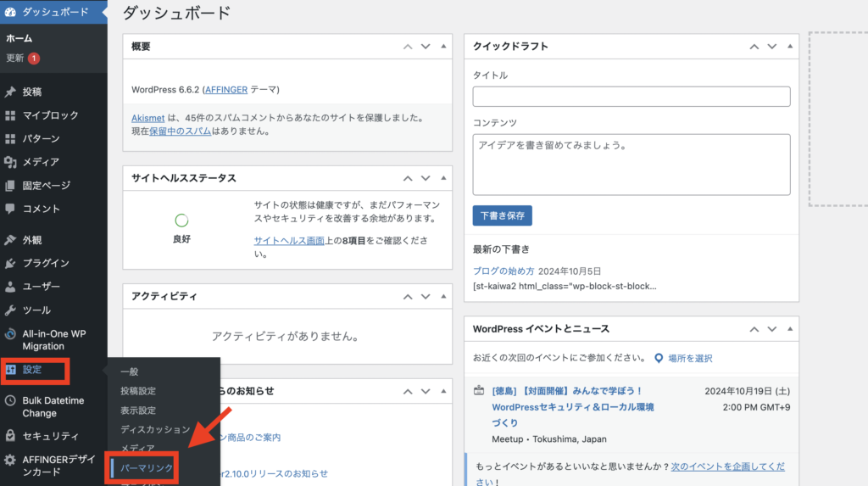The width and height of the screenshot is (868, 486).
Task: Click the pages icon beside 固定ページ
Action: tap(10, 186)
